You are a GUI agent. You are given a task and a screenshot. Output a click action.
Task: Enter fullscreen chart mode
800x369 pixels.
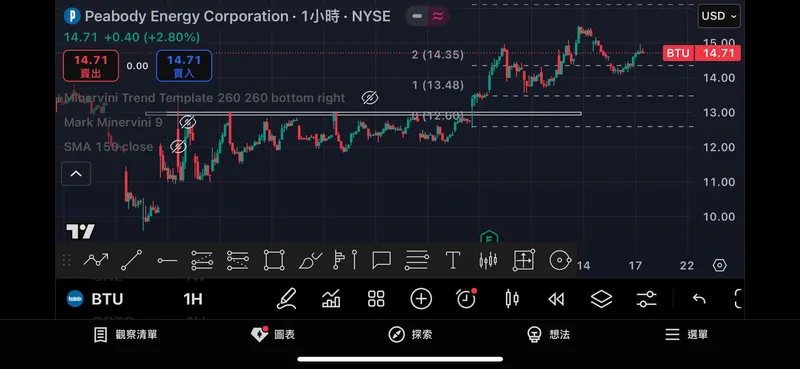(738, 299)
